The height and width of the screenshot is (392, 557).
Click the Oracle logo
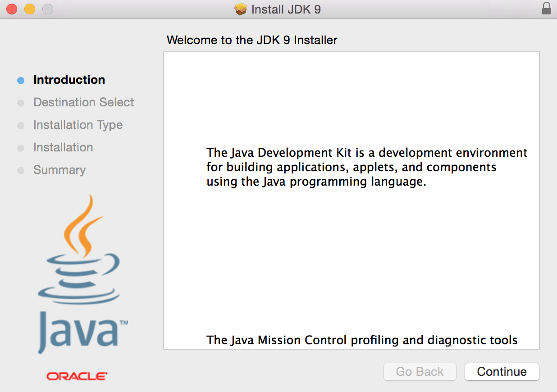pyautogui.click(x=77, y=376)
